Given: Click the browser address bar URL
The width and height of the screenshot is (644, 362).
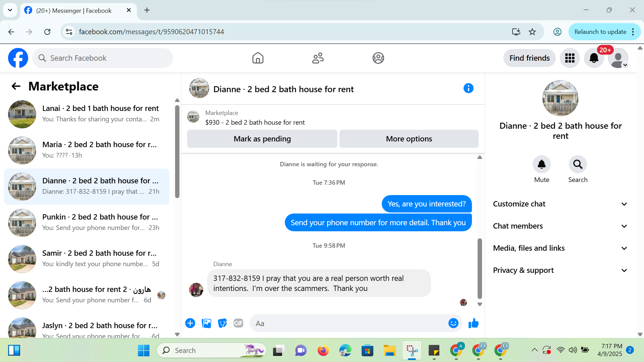Looking at the screenshot, I should pos(152,32).
